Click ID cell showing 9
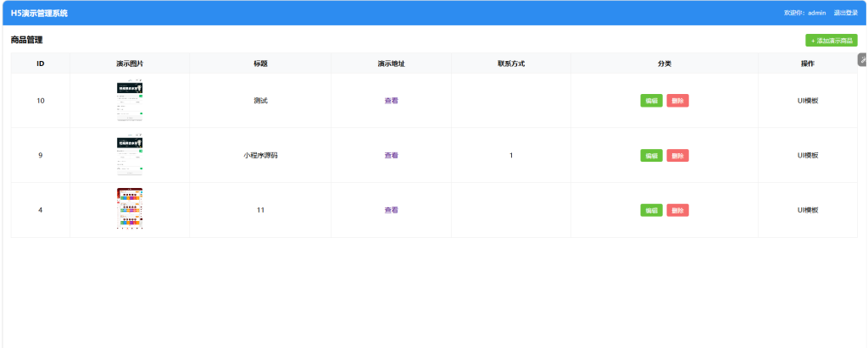 [41, 156]
